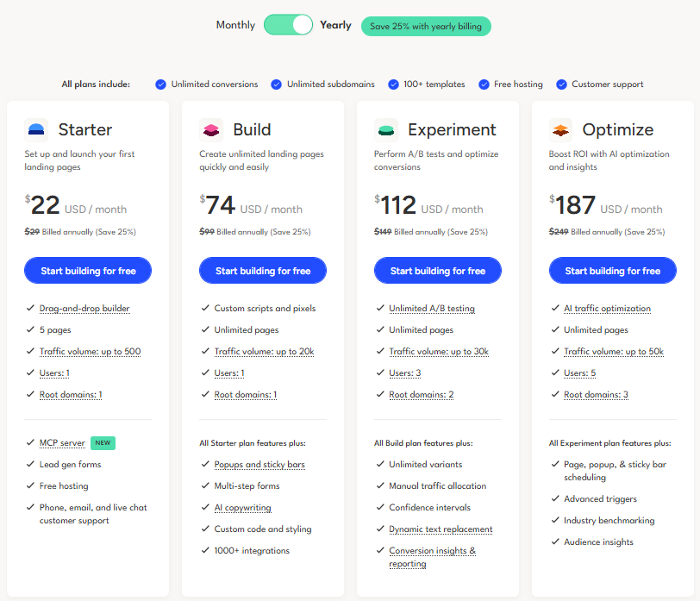
Task: Click the checkmark beside Manual traffic allocation
Action: coord(380,485)
